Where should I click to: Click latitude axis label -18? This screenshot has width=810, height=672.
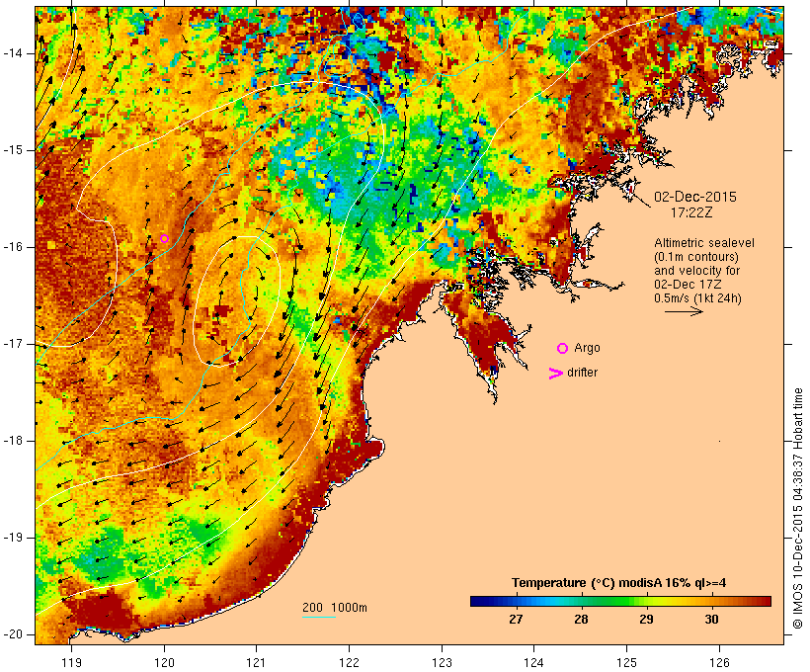[x=12, y=441]
